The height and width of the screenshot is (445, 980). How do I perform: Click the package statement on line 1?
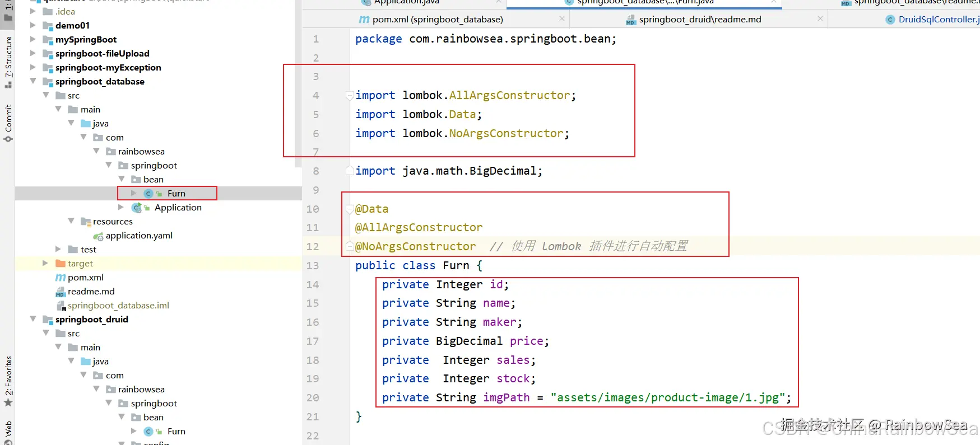click(x=486, y=39)
